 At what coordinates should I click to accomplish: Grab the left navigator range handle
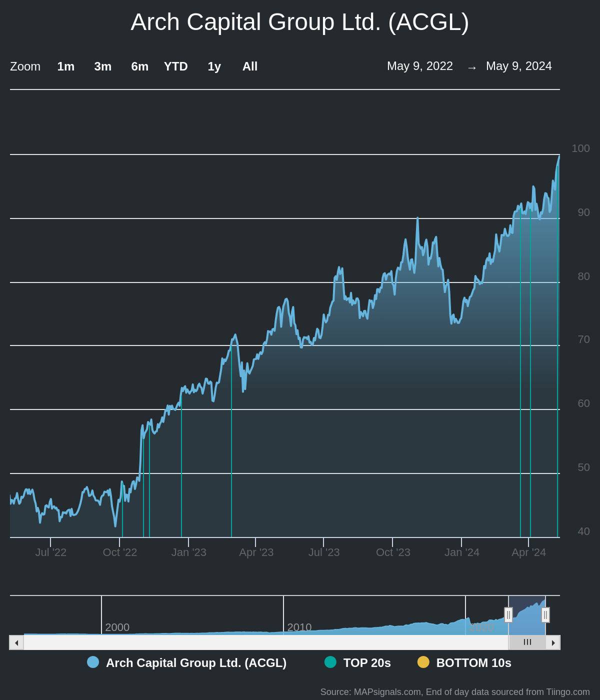click(508, 615)
